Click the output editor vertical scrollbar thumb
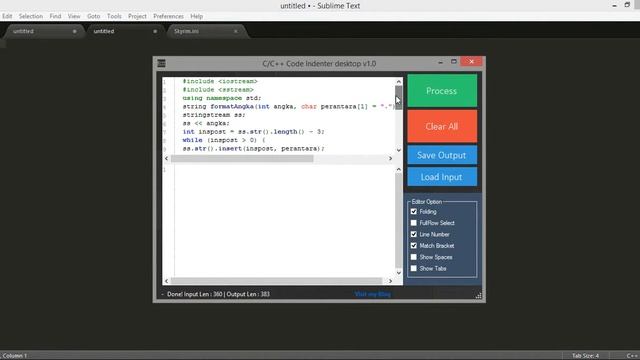This screenshot has height=360, width=640. click(399, 220)
